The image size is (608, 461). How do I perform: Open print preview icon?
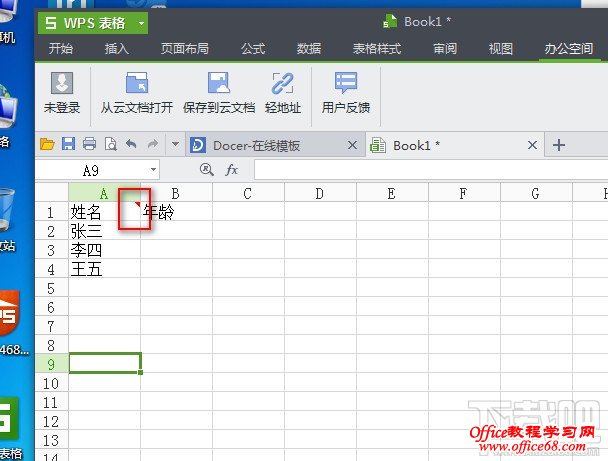point(111,144)
